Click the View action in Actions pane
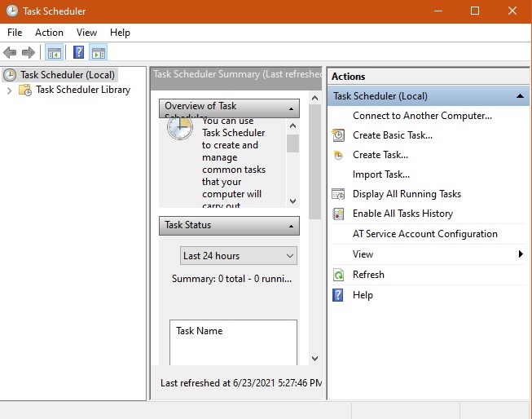The height and width of the screenshot is (419, 532). point(363,254)
